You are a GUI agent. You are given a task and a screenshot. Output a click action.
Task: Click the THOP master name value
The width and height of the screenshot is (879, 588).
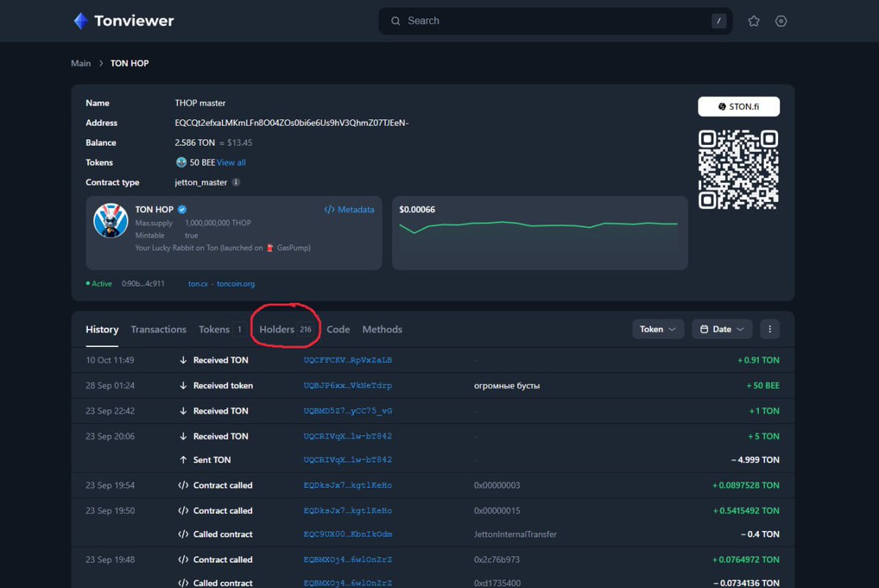tap(200, 103)
